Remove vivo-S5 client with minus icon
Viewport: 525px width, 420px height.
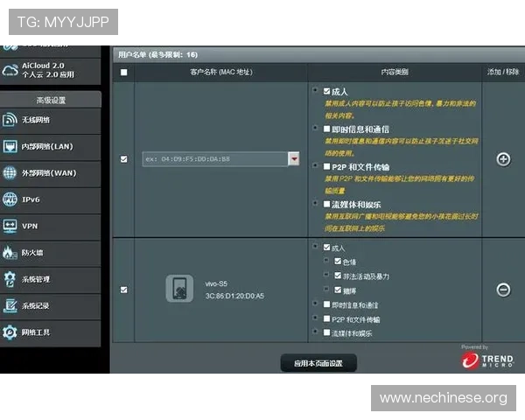(503, 290)
